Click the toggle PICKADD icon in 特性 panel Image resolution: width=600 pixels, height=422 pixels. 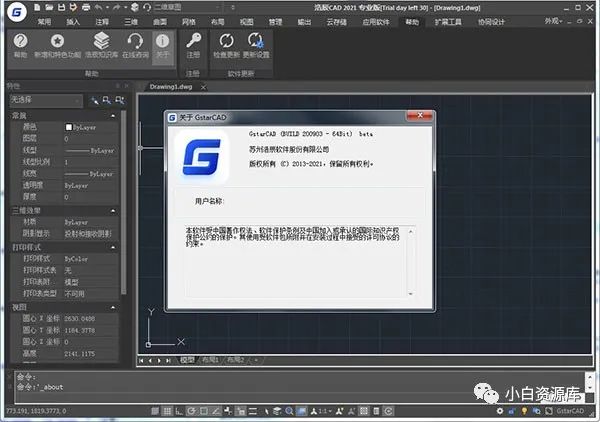tap(120, 101)
